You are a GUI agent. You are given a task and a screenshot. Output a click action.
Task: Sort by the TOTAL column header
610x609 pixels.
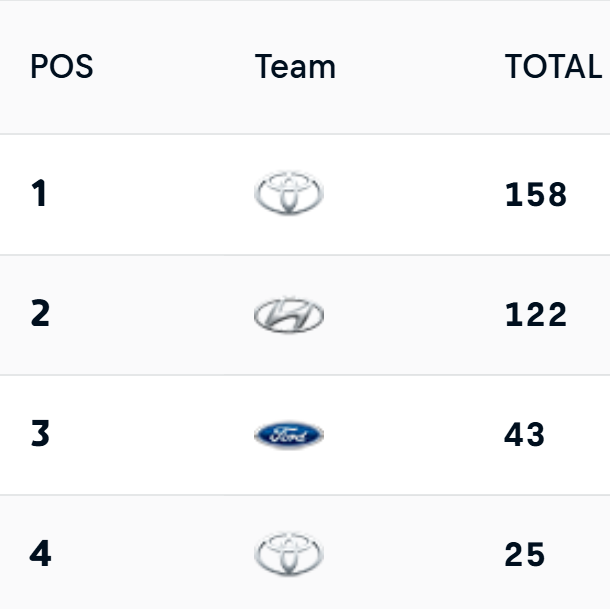pyautogui.click(x=553, y=67)
